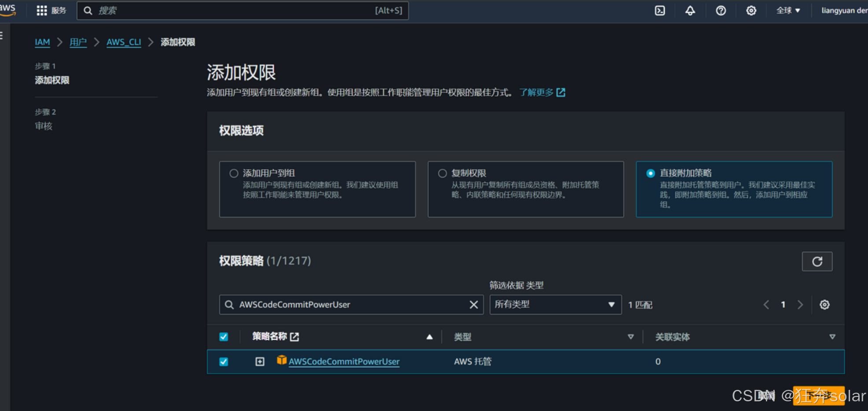Click the search magnifier icon in the policy filter
Image resolution: width=868 pixels, height=411 pixels.
coord(229,305)
